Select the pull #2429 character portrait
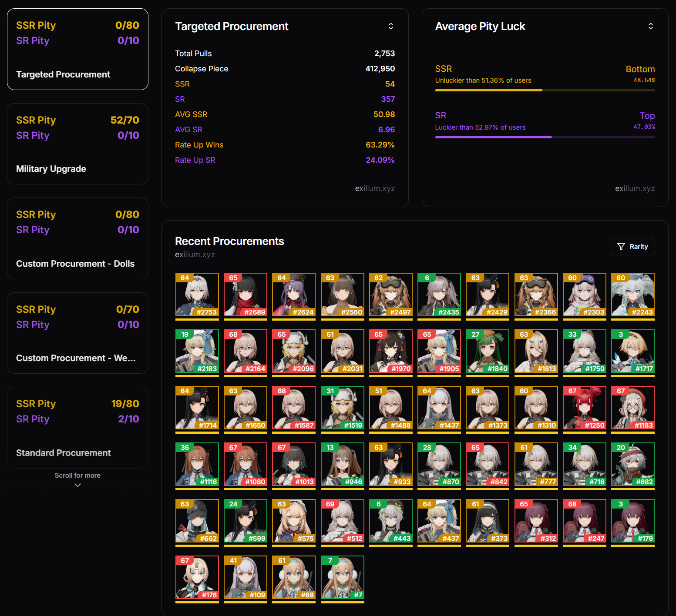676x616 pixels. tap(488, 295)
